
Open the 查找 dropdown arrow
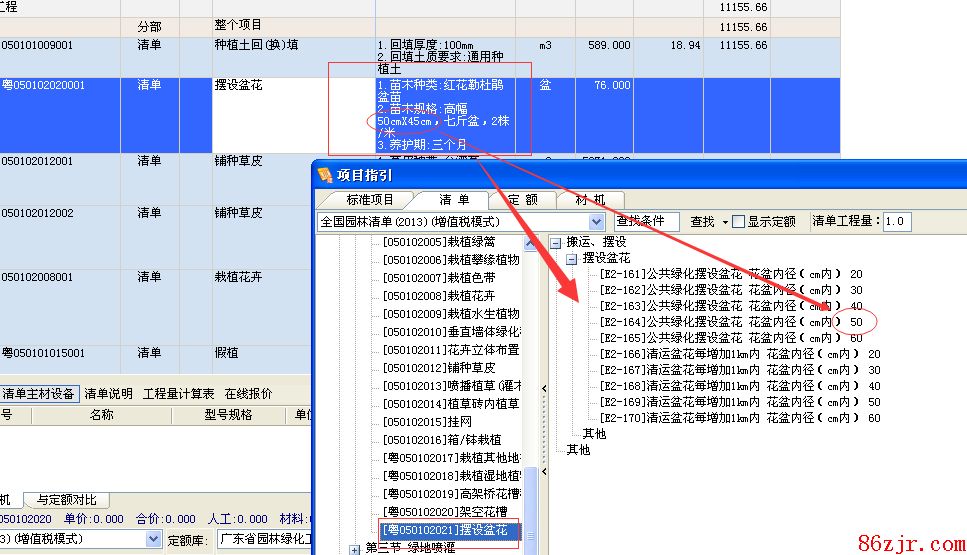[x=725, y=222]
